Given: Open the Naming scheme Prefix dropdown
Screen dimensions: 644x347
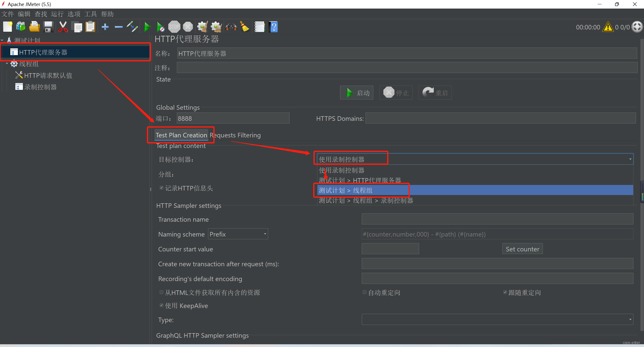Looking at the screenshot, I should tap(238, 234).
